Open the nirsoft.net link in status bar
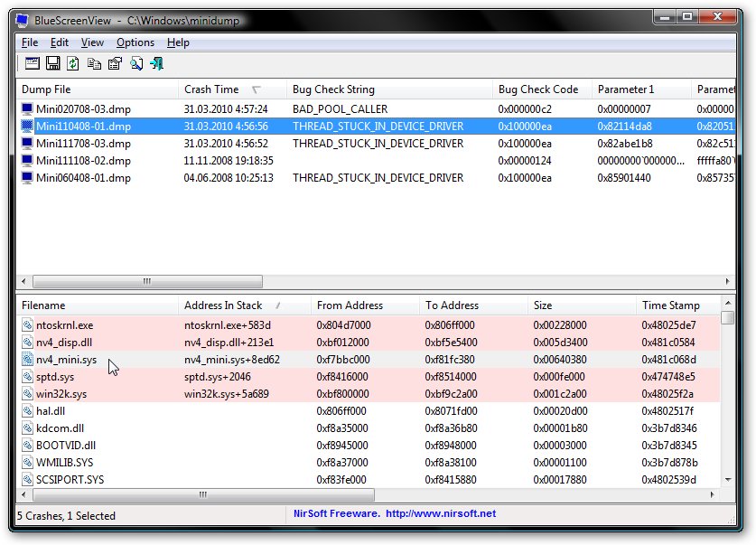 click(443, 514)
